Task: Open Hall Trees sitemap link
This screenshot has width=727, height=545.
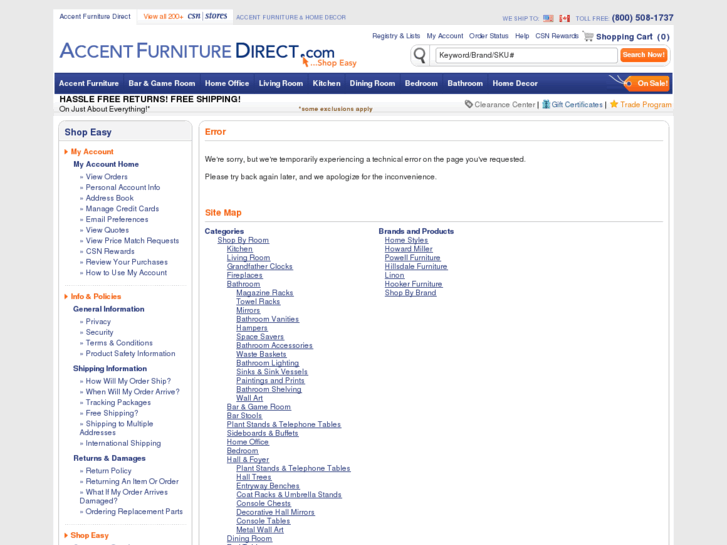Action: pos(254,477)
